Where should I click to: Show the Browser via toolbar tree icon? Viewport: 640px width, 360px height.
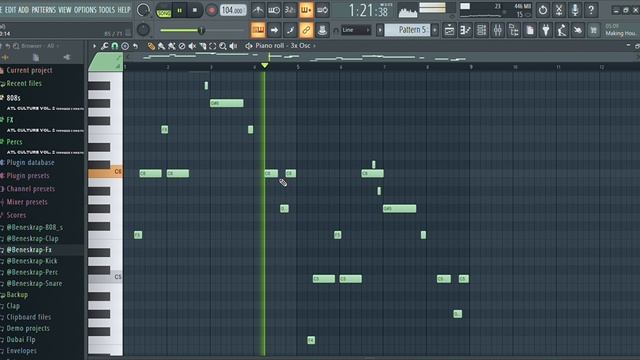pos(513,30)
